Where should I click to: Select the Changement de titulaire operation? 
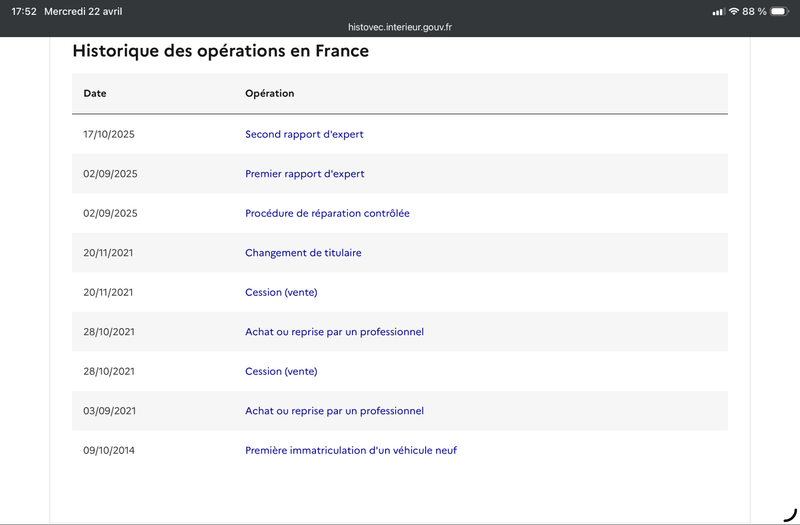point(303,253)
